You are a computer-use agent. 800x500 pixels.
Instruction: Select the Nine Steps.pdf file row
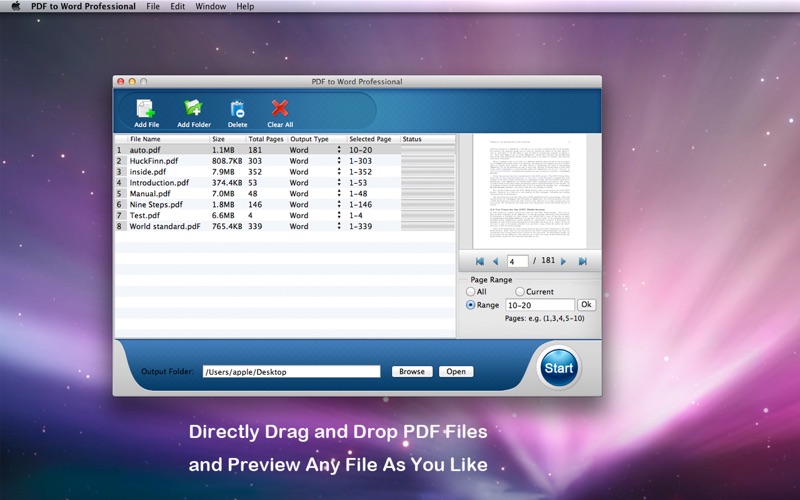coord(285,204)
